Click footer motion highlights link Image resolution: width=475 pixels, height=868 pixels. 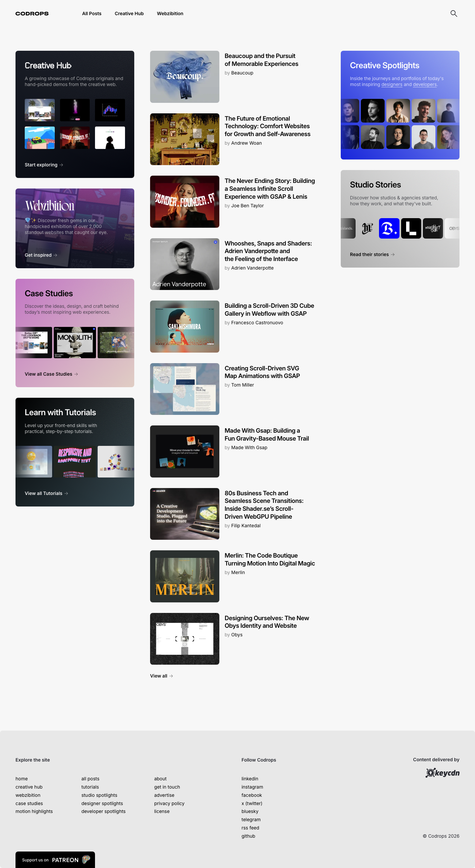(x=34, y=811)
